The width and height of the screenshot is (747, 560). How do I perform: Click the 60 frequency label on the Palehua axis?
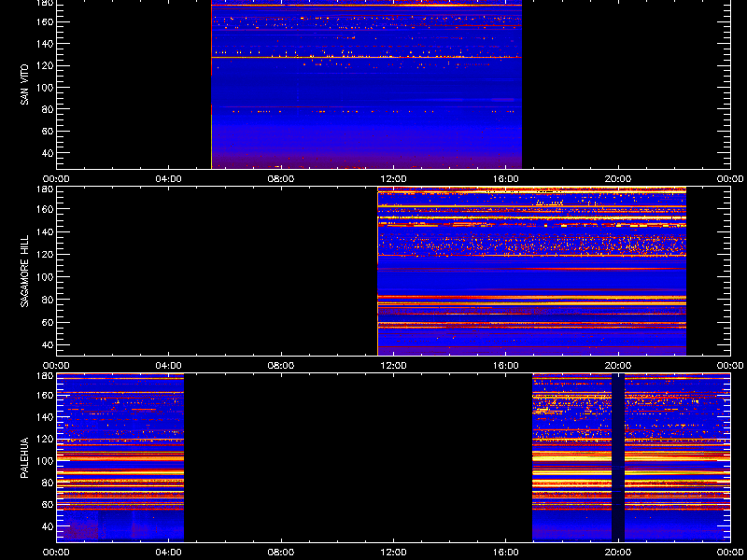tap(46, 505)
